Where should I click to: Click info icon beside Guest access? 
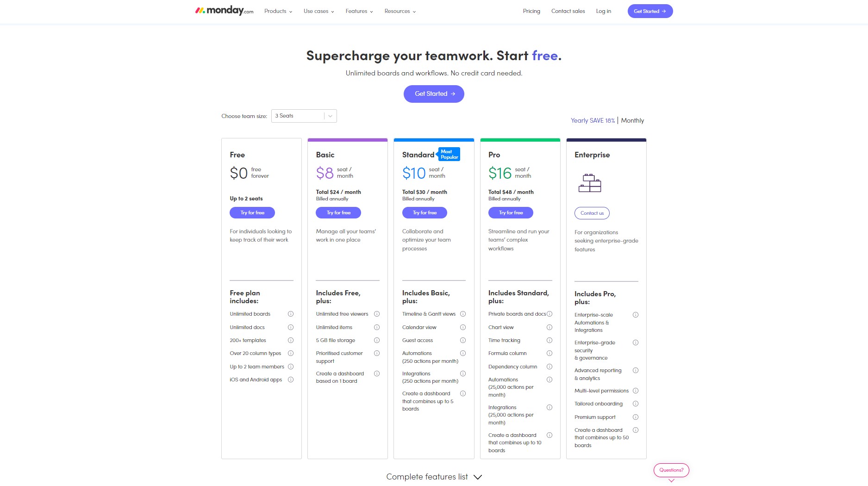click(463, 340)
